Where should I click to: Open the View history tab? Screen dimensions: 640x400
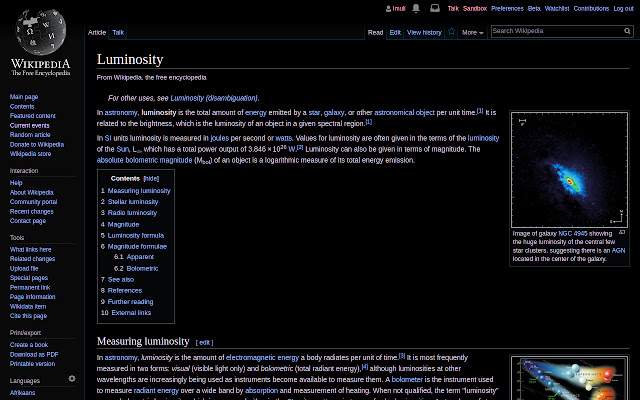[424, 32]
